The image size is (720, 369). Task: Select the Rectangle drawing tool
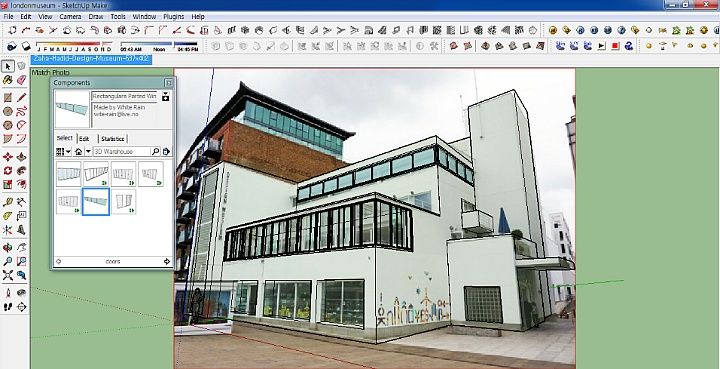8,98
